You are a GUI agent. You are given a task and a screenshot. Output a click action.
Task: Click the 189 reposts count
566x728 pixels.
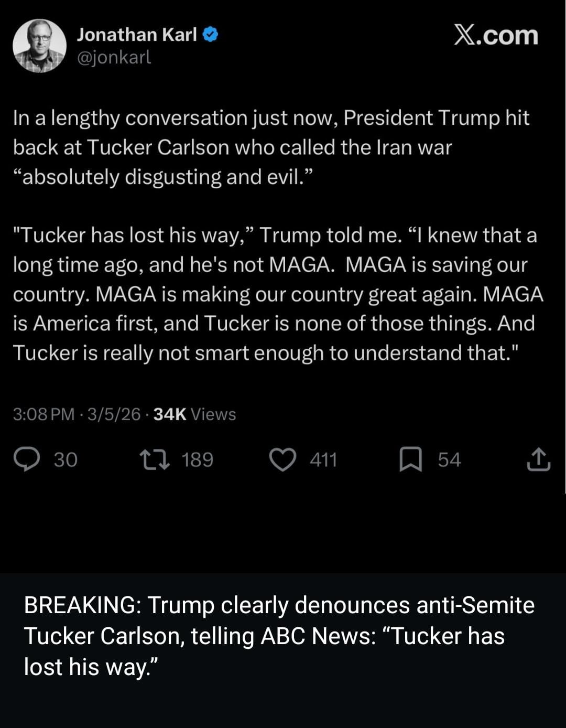(197, 460)
